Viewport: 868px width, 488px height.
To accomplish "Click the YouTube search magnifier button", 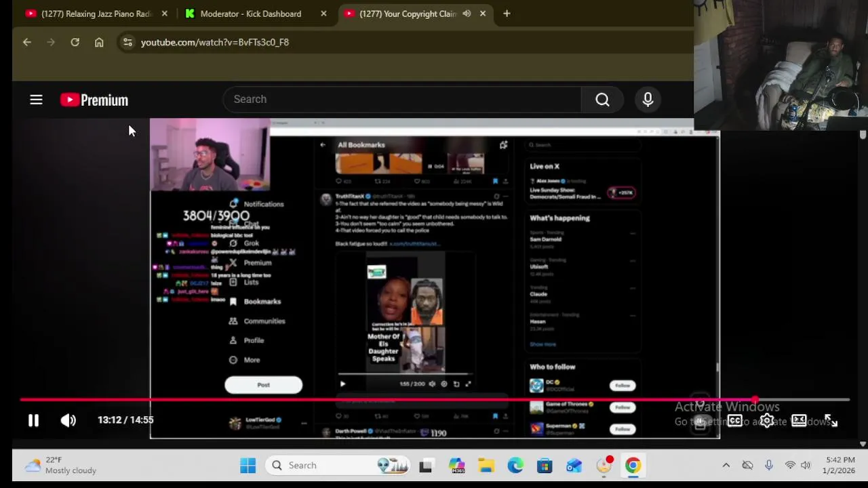I will [x=602, y=100].
